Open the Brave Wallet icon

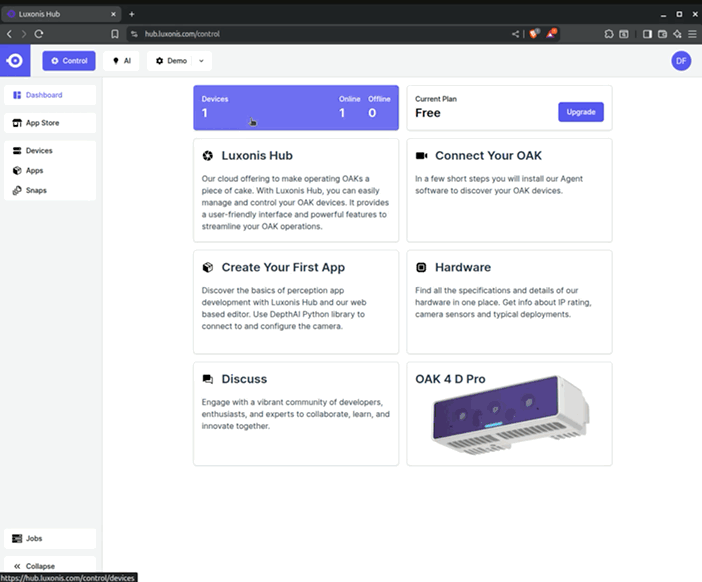point(663,34)
